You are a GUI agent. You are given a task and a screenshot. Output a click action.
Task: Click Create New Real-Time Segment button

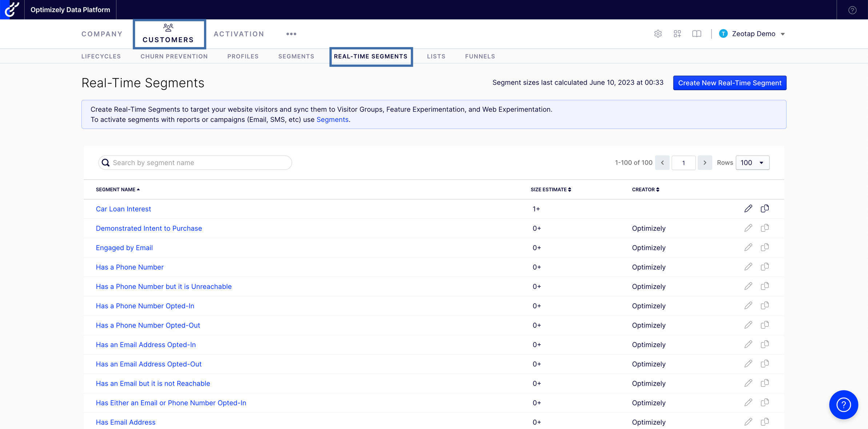[730, 83]
